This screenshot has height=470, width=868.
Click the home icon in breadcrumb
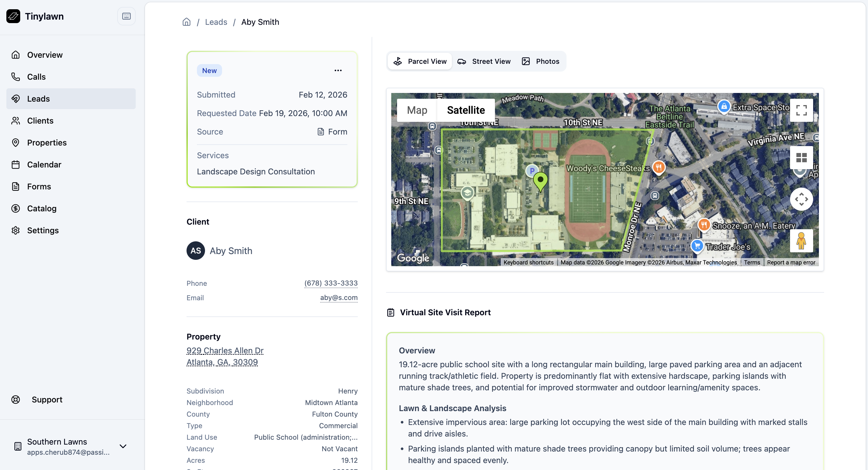(x=186, y=22)
